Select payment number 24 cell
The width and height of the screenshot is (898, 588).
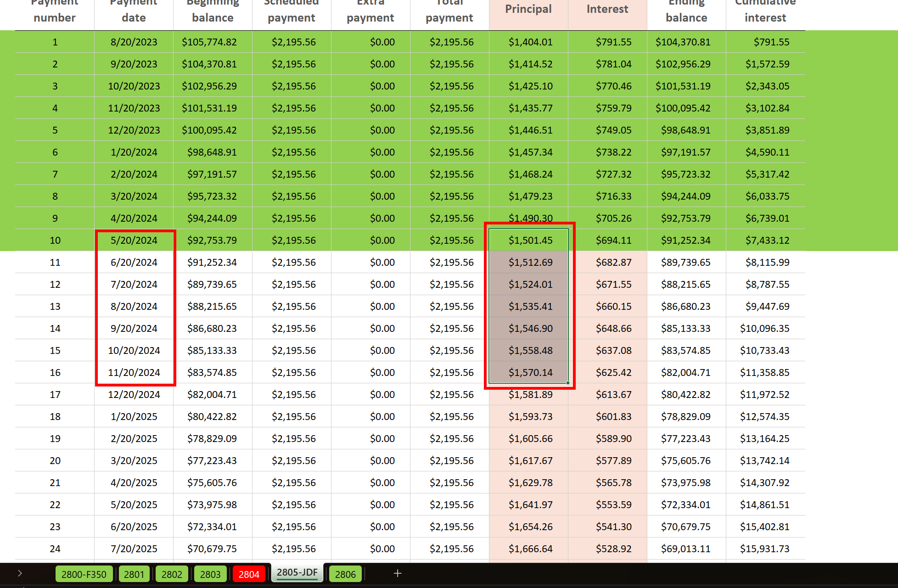point(55,549)
